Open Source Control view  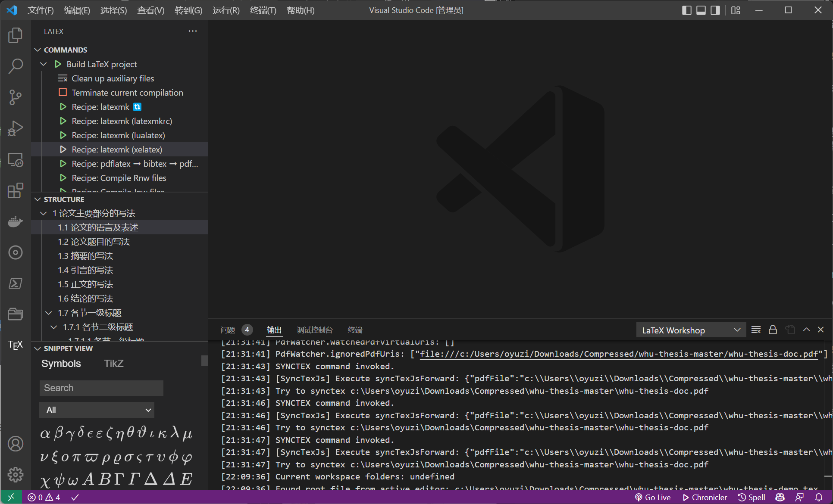16,97
